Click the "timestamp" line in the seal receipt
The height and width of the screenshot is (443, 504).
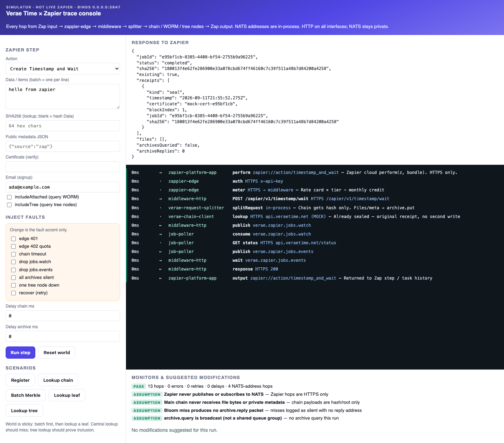pyautogui.click(x=197, y=98)
